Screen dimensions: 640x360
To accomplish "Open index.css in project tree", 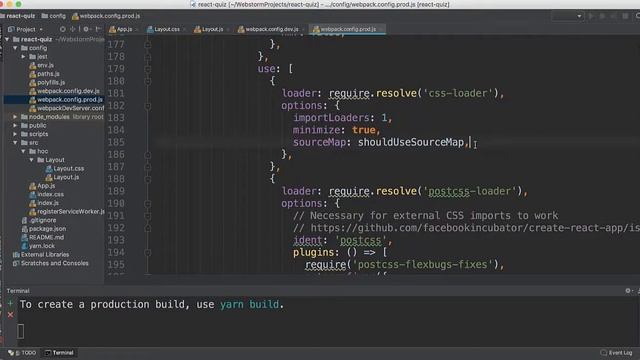I will click(47, 194).
